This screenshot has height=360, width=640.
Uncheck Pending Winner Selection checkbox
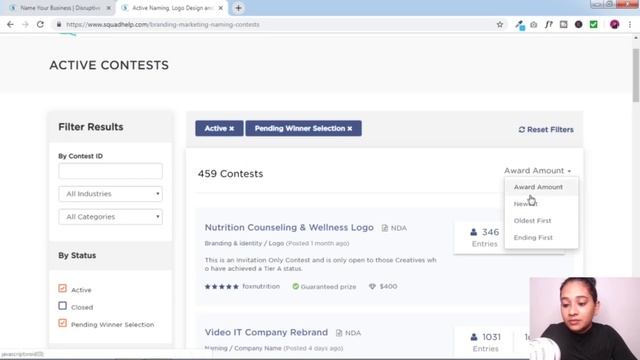tap(62, 323)
